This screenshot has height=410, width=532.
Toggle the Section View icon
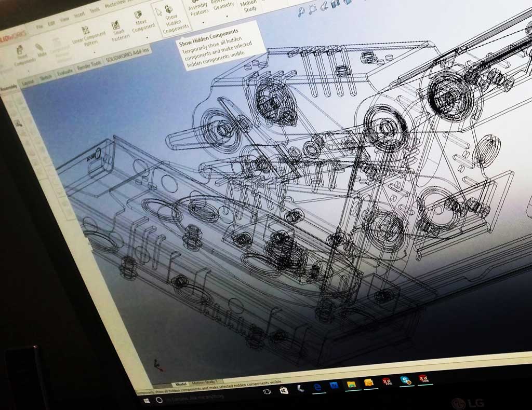335,4
